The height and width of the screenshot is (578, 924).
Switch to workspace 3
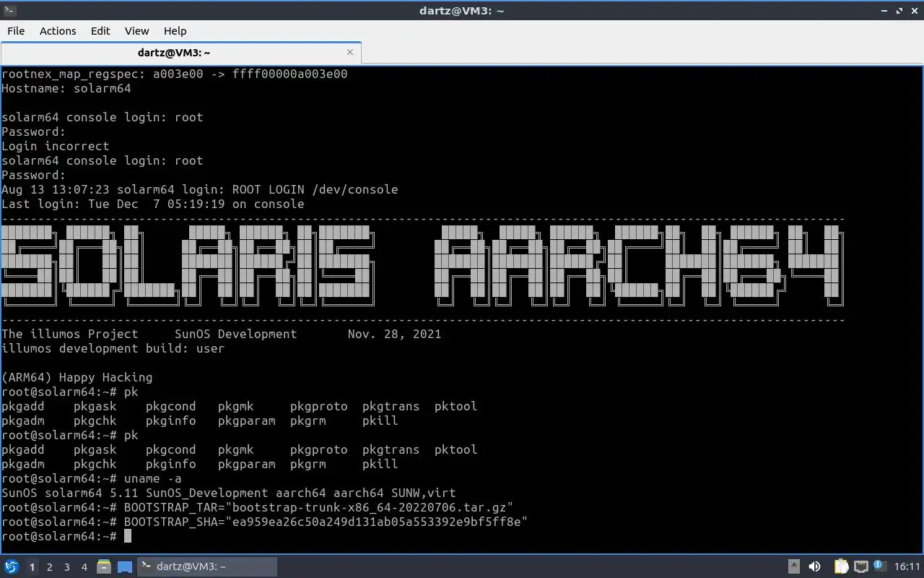pos(66,567)
